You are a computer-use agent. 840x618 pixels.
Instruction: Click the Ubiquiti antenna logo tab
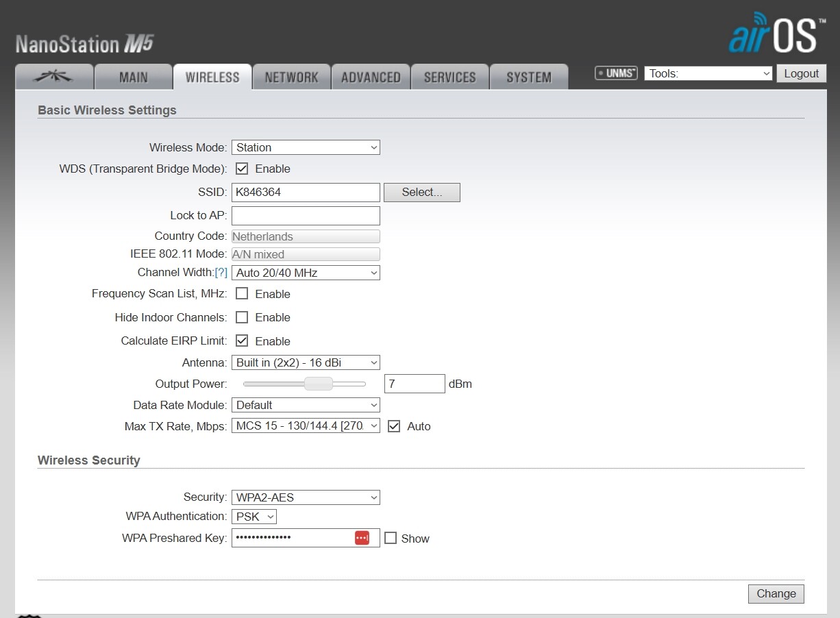[x=54, y=77]
